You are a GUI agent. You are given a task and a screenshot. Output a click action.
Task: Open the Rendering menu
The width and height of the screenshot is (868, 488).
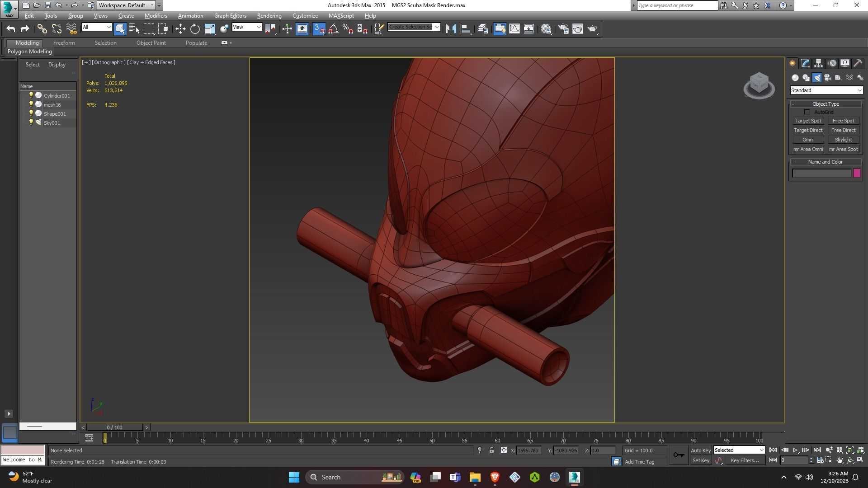click(x=269, y=16)
